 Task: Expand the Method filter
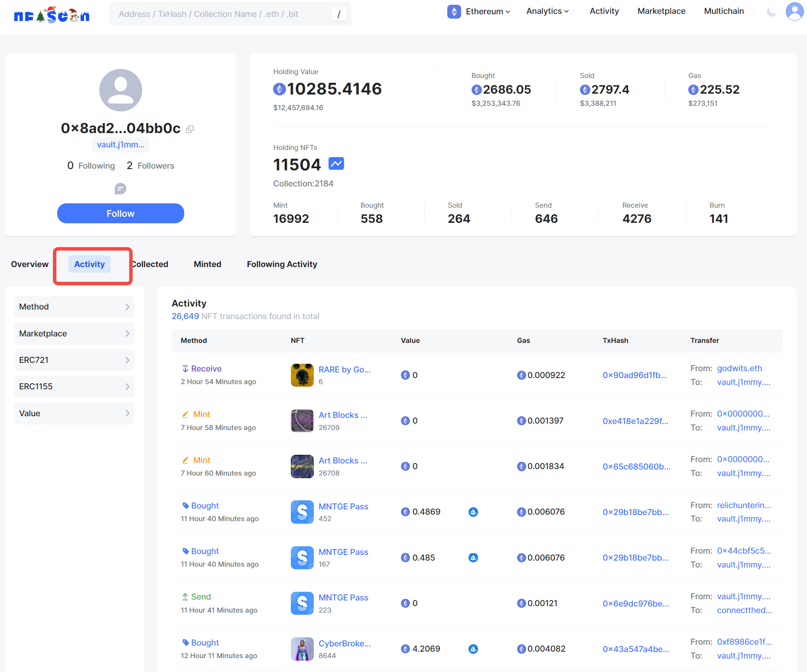74,307
